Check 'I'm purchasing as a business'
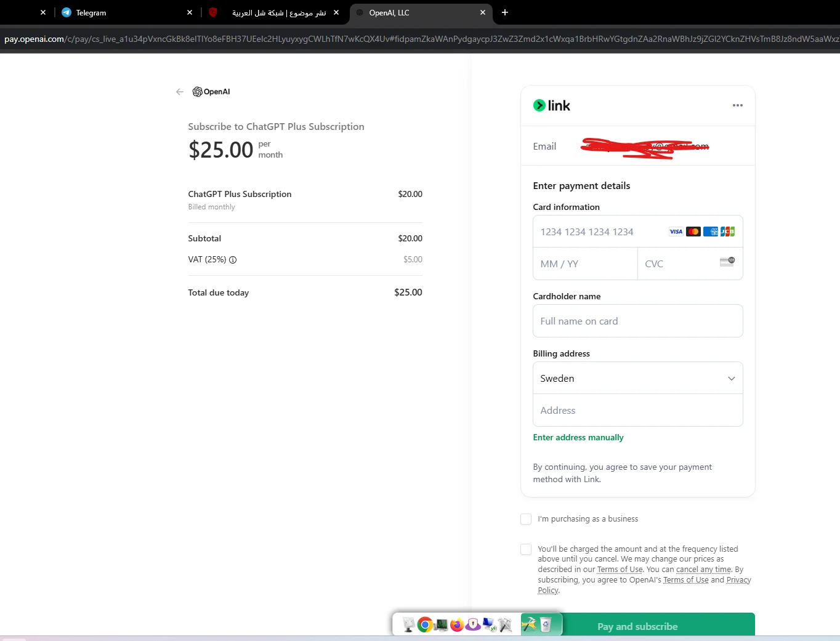The image size is (840, 641). point(526,519)
